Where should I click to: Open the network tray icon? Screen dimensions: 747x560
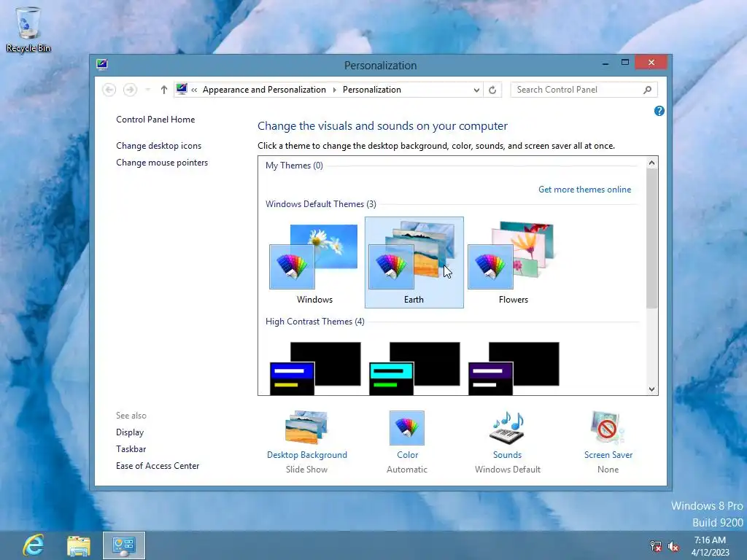656,545
